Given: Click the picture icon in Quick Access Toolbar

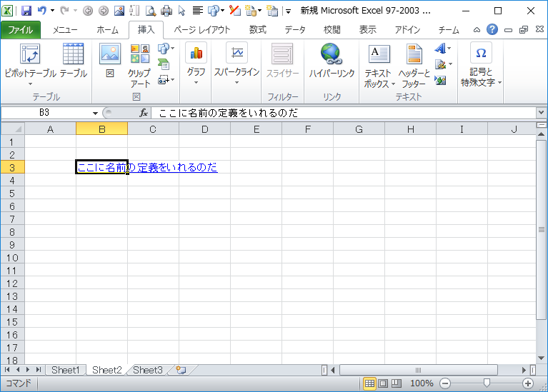Looking at the screenshot, I should tap(119, 11).
